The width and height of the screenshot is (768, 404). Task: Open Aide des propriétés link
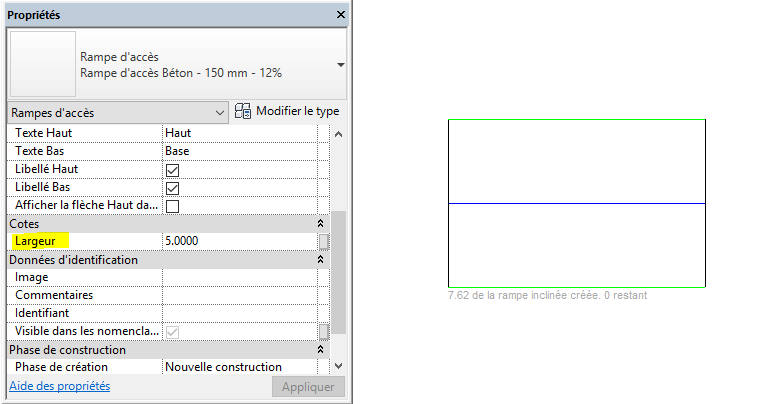[x=59, y=386]
